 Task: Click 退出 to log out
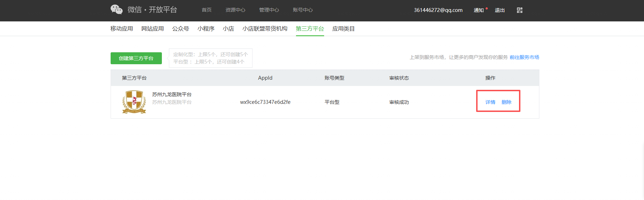pyautogui.click(x=500, y=10)
